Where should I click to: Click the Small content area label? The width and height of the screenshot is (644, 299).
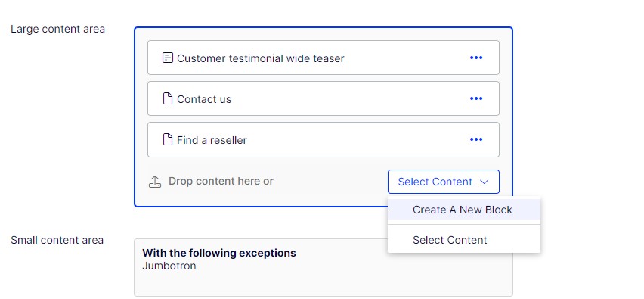click(x=57, y=240)
